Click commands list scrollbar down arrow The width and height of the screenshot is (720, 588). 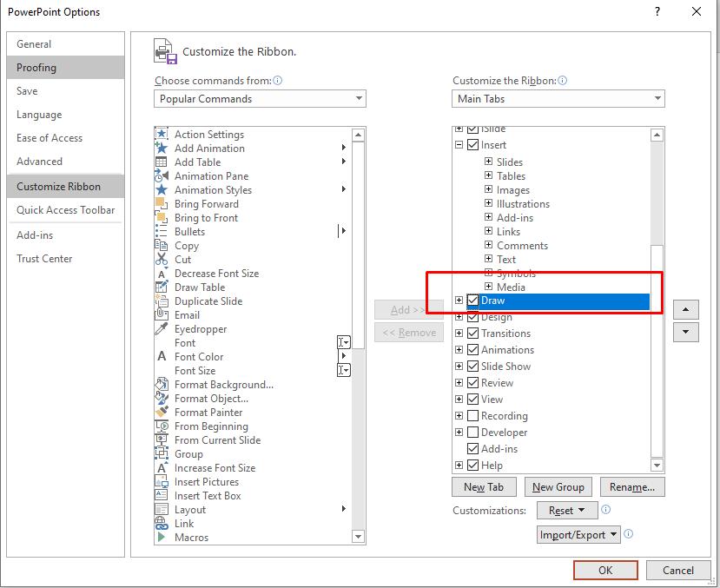click(358, 536)
